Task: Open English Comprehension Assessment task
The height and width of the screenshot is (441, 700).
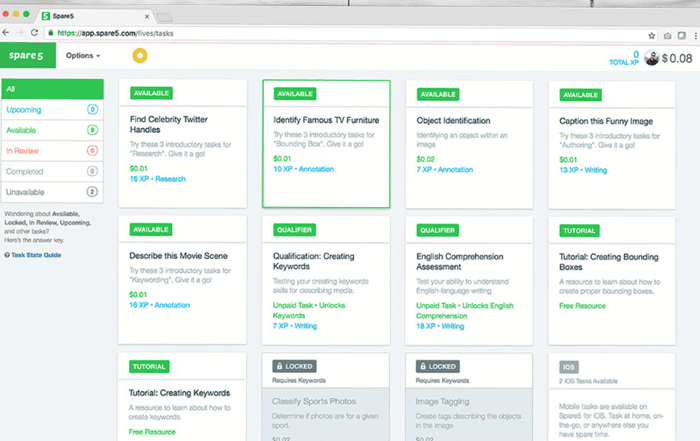Action: click(469, 281)
